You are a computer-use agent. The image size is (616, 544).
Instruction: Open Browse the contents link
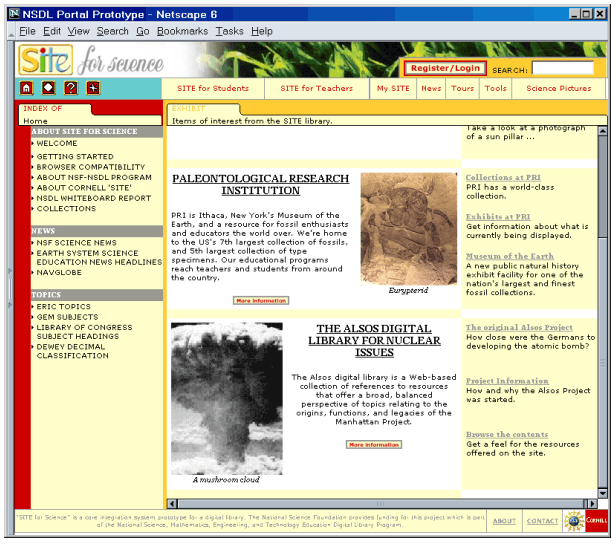(x=507, y=434)
